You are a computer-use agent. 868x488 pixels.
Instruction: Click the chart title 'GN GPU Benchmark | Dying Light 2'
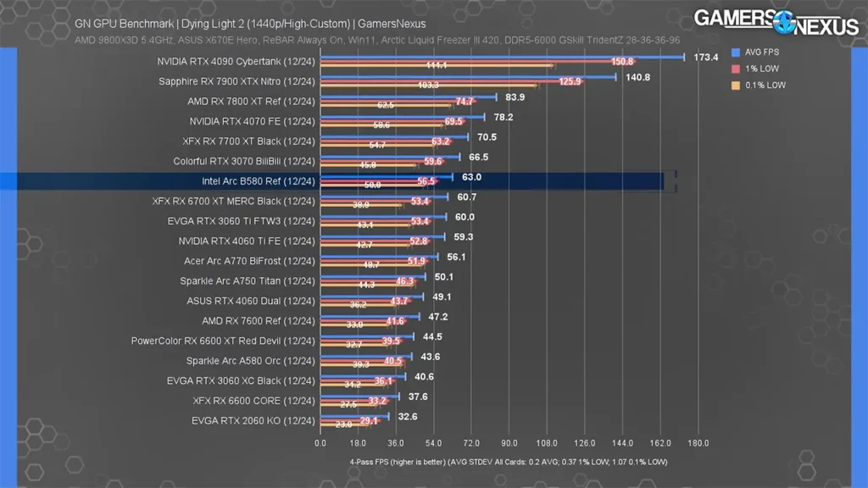tap(250, 24)
